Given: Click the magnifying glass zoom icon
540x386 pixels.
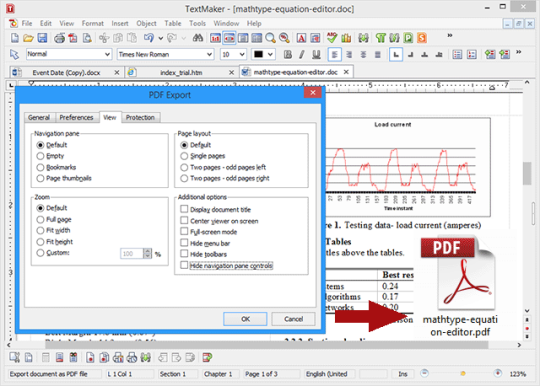Looking at the screenshot, I should click(x=271, y=38).
